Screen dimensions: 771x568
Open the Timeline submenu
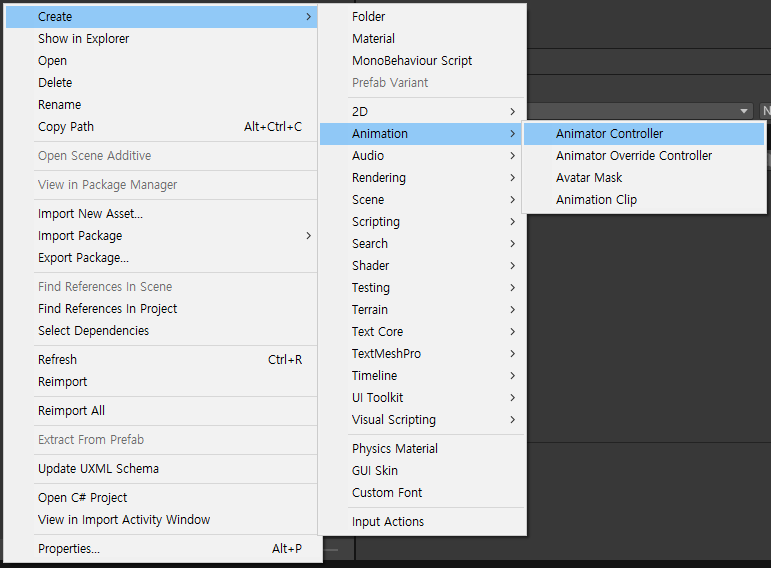[422, 376]
